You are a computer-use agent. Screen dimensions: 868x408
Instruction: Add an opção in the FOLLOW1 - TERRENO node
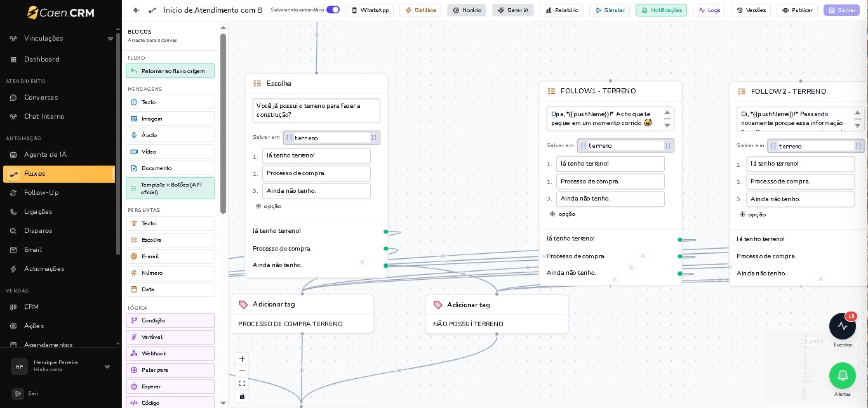563,214
